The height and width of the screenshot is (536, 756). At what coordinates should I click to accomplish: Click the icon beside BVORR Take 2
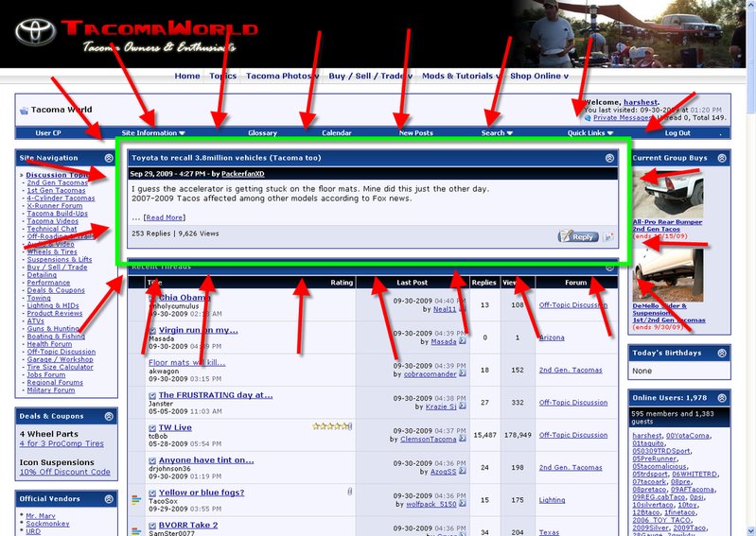pyautogui.click(x=152, y=526)
